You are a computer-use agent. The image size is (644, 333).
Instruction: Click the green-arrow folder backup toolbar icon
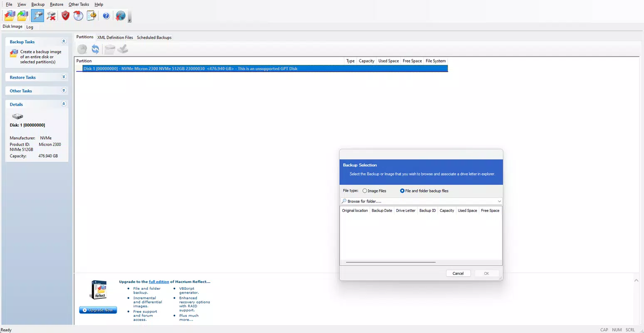coord(23,16)
